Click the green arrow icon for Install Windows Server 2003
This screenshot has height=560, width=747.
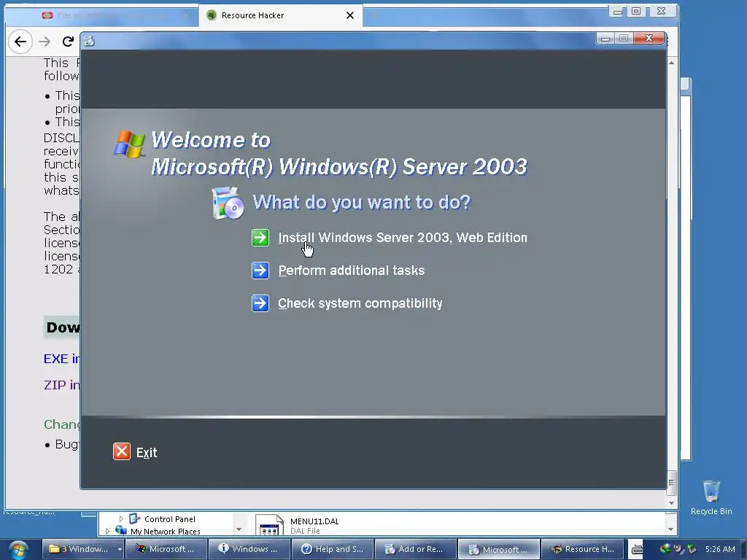(260, 238)
